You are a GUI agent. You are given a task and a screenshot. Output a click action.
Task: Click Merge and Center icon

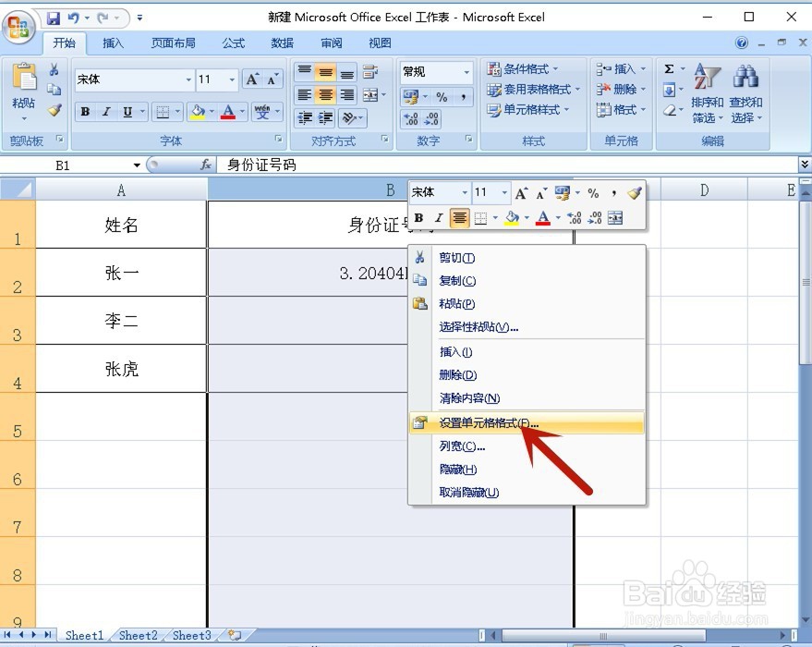click(370, 95)
